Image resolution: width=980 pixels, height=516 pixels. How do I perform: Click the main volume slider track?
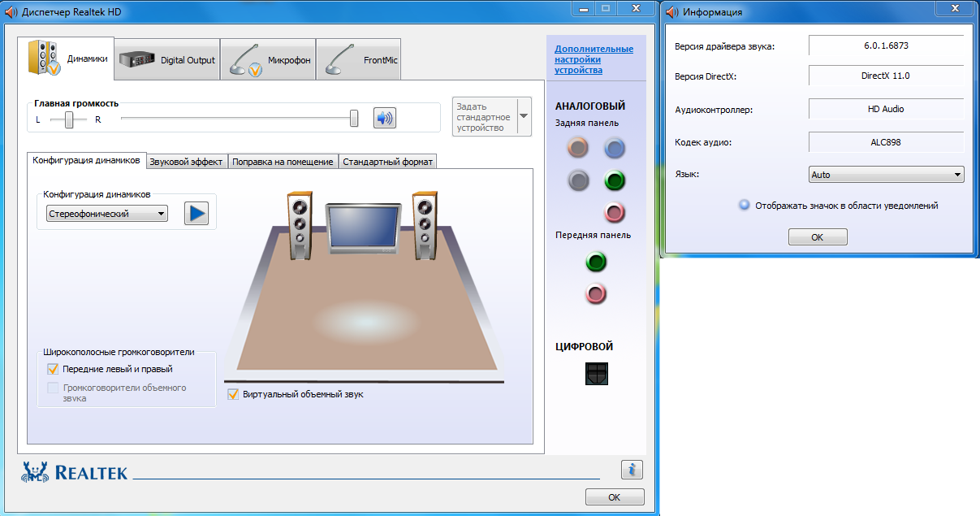(240, 119)
